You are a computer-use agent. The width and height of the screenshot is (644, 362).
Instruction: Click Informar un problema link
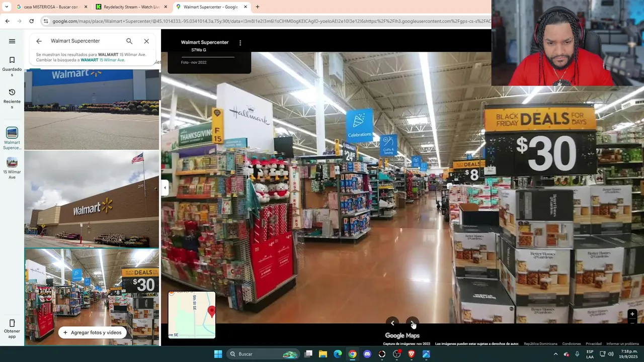[x=622, y=344]
